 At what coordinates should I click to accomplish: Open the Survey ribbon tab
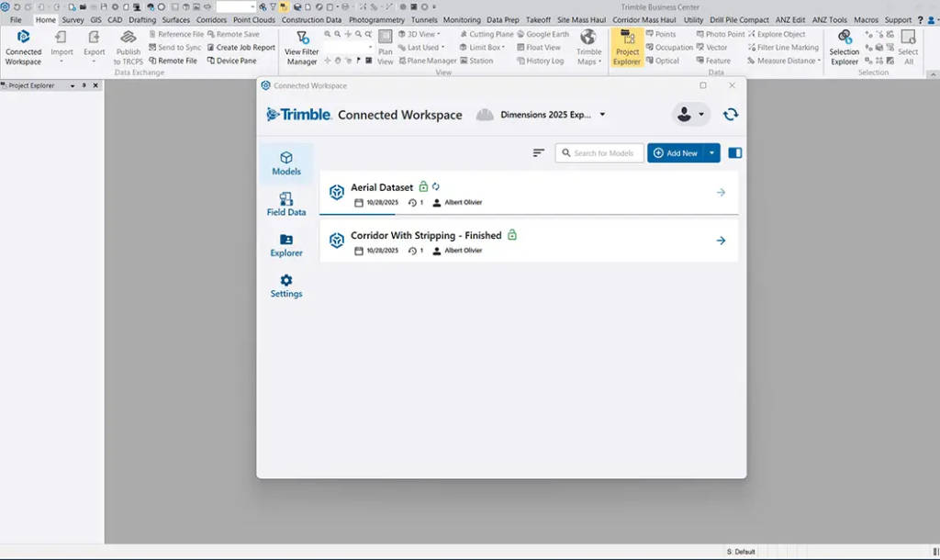(x=73, y=19)
